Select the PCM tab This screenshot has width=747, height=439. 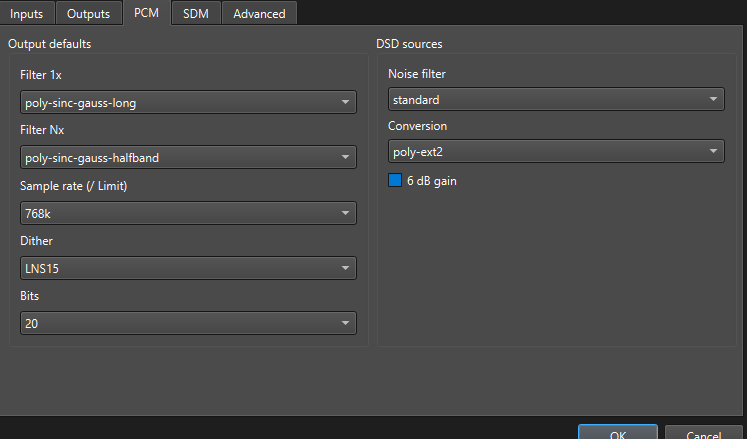tap(146, 13)
